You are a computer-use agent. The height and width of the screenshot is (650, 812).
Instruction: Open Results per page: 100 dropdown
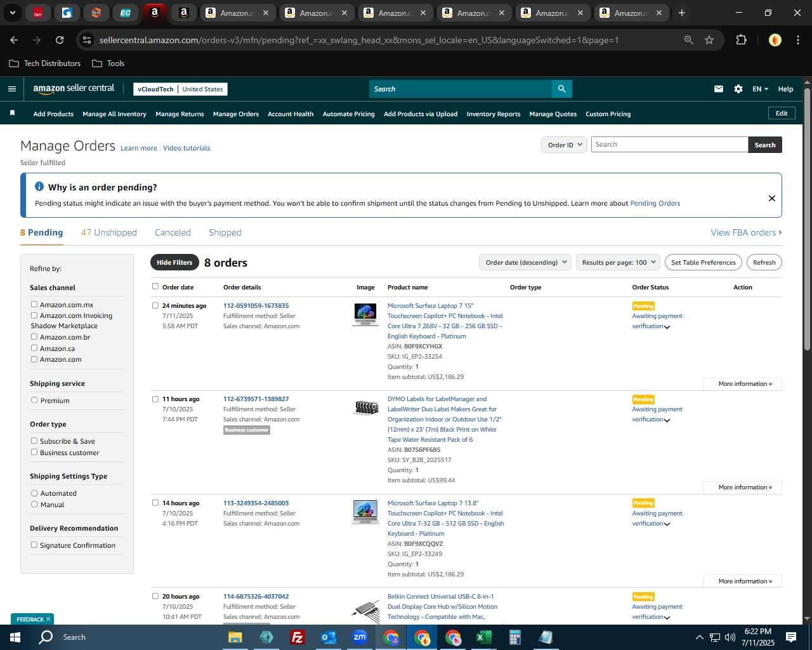point(619,262)
